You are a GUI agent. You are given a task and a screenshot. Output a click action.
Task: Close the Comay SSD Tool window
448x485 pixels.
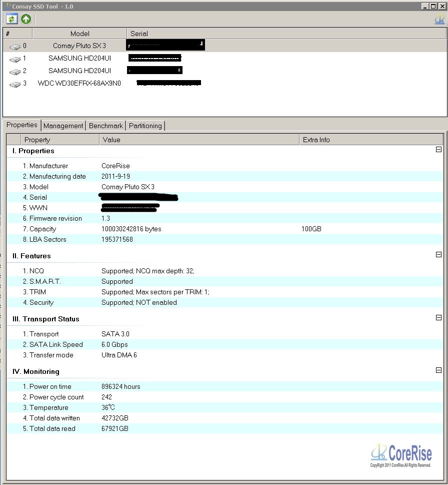click(442, 6)
